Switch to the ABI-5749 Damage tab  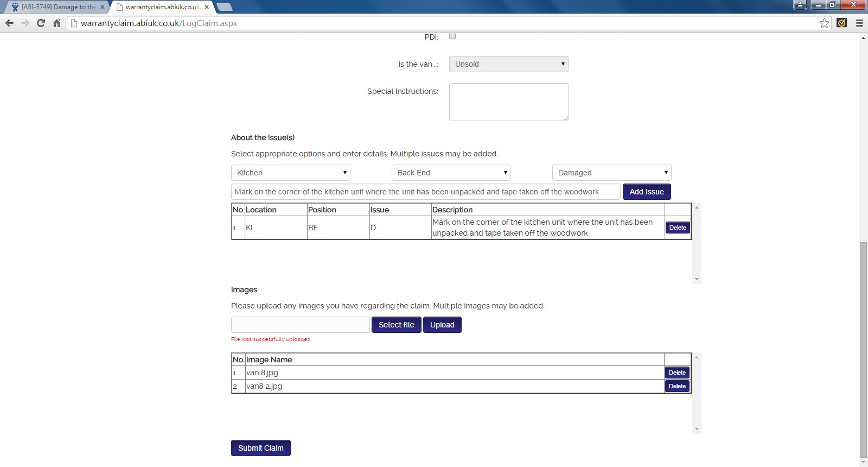tap(56, 7)
